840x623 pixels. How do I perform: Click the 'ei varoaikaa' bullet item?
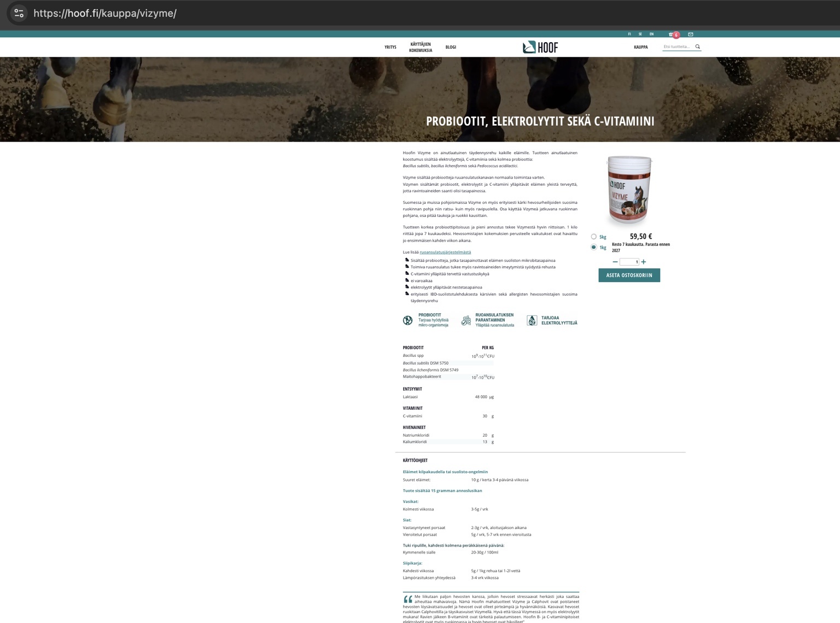click(x=421, y=280)
